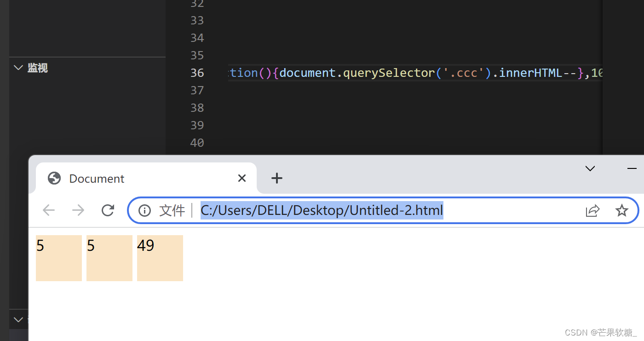Click the first box showing 5
This screenshot has width=644, height=341.
59,258
